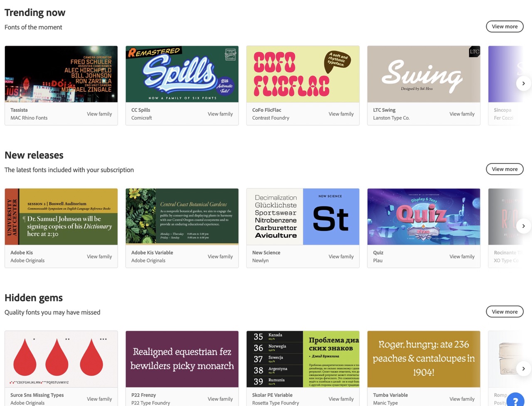View family for CoFo FlicFlac

click(x=341, y=114)
